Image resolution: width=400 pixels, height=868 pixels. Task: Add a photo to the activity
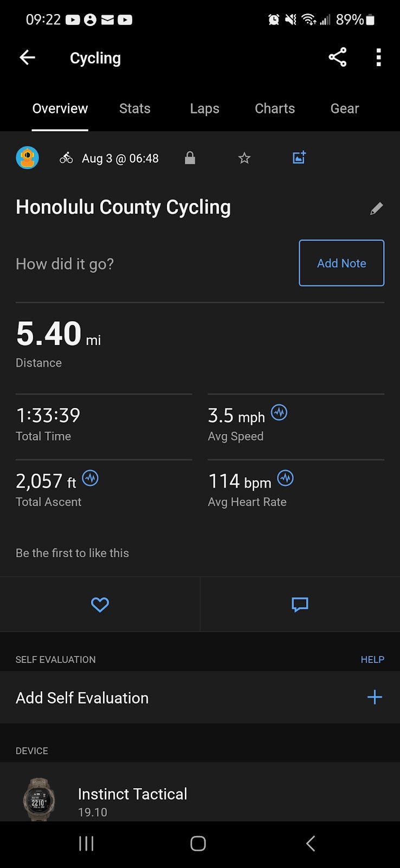pos(299,158)
